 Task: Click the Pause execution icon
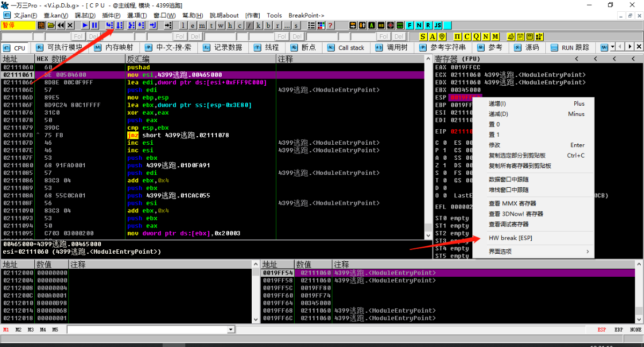point(94,25)
